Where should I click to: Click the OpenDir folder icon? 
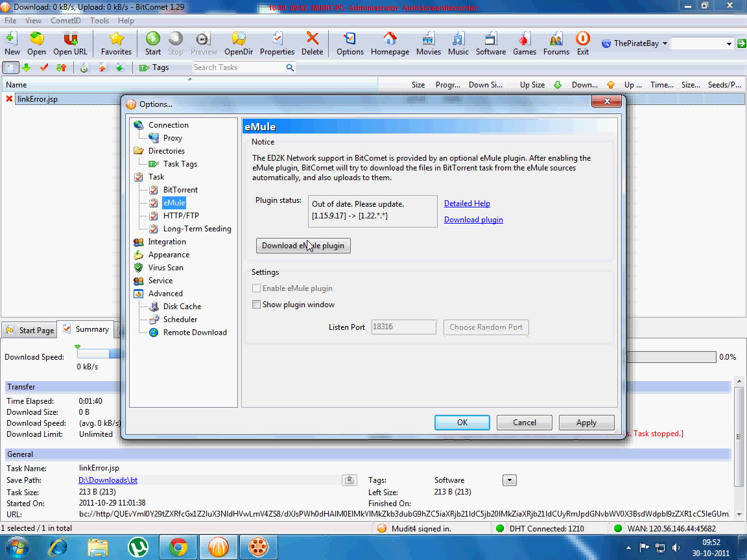click(x=239, y=43)
